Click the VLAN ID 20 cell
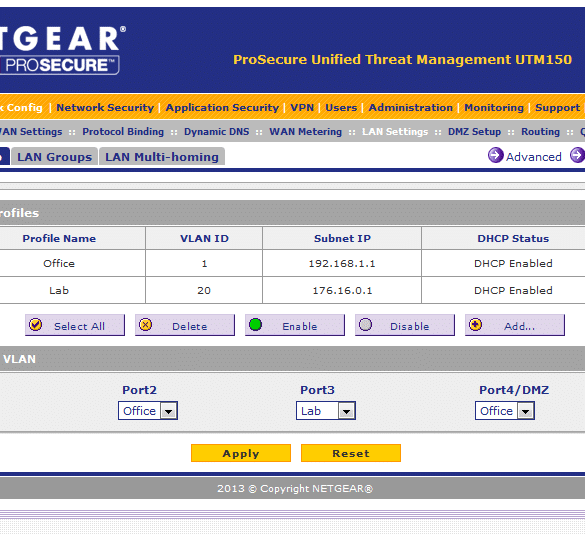 tap(204, 290)
